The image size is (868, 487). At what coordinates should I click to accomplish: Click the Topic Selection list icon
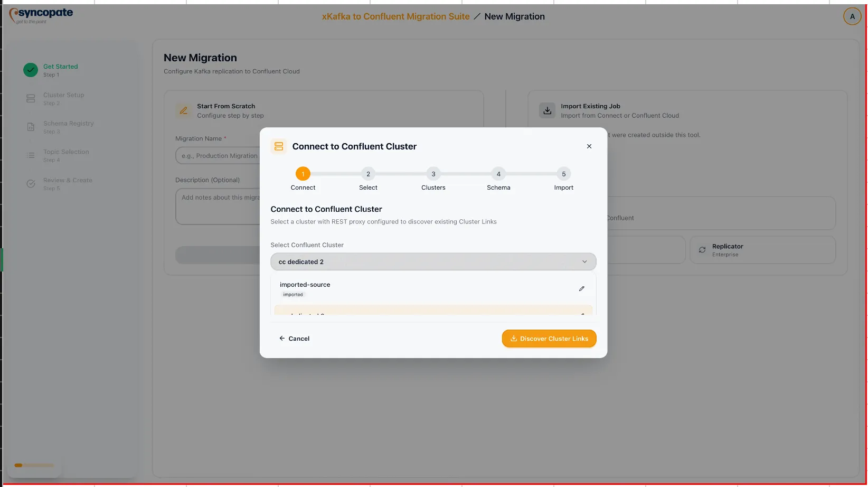tap(30, 155)
